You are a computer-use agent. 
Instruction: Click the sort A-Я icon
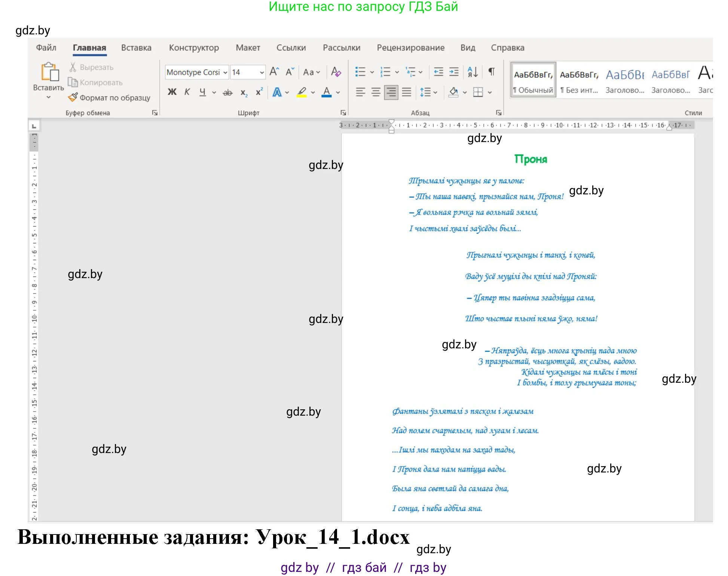pyautogui.click(x=472, y=72)
